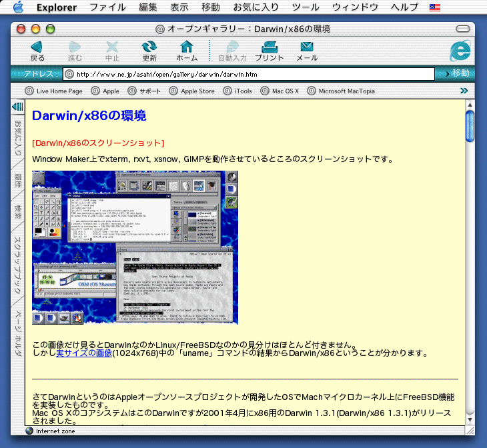Open the 検索 side tab

click(18, 212)
